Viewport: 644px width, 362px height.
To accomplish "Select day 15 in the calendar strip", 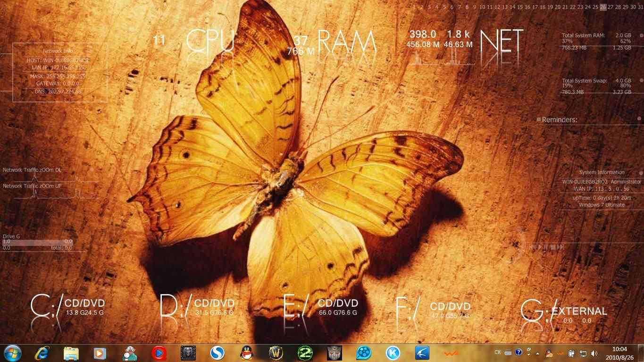I will coord(520,7).
